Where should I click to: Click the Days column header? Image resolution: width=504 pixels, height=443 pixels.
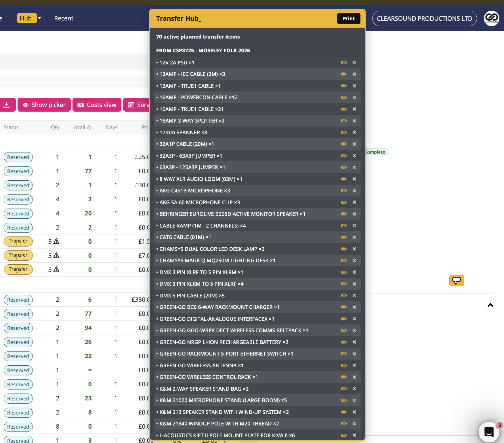[x=112, y=127]
